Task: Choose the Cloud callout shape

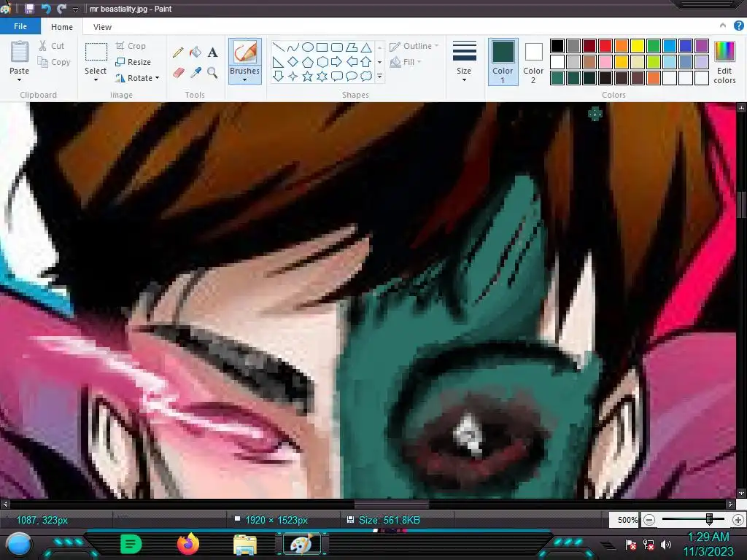Action: tap(366, 76)
